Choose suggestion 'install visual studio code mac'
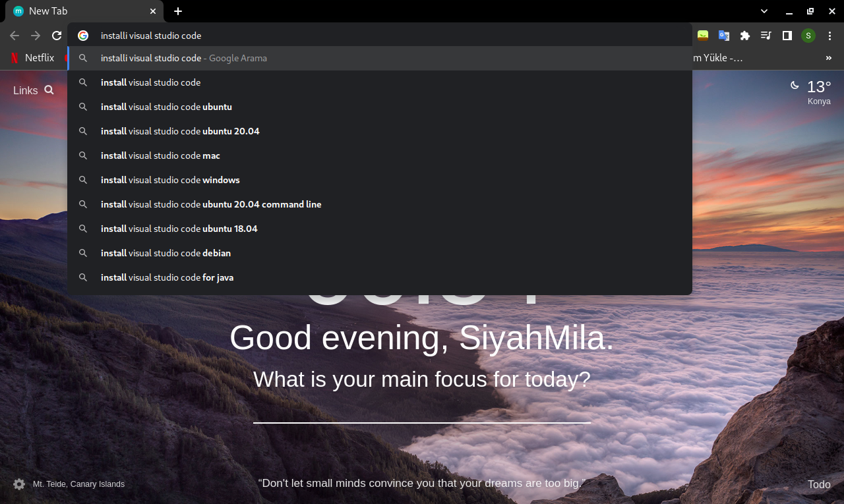The height and width of the screenshot is (504, 844). (x=380, y=155)
